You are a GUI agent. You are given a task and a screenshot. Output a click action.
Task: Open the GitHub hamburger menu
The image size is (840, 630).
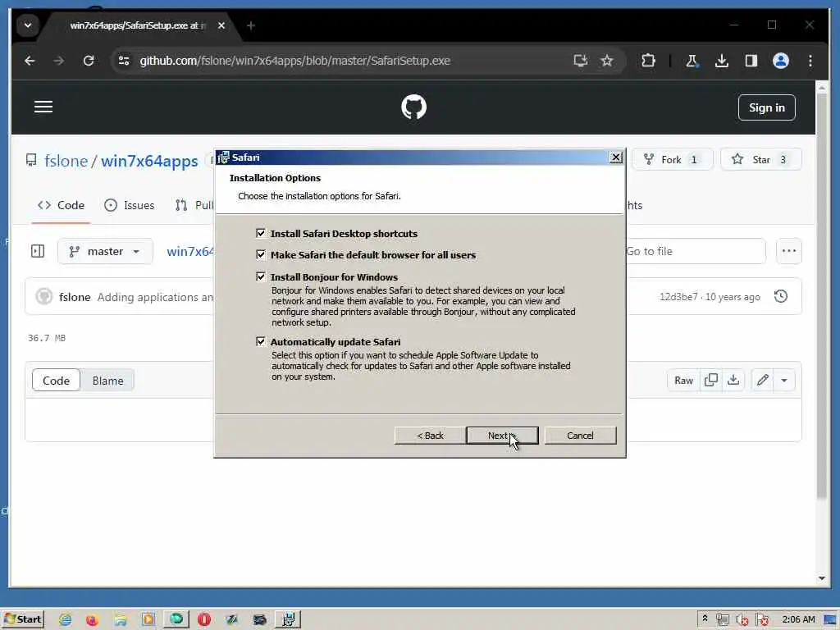[x=43, y=107]
